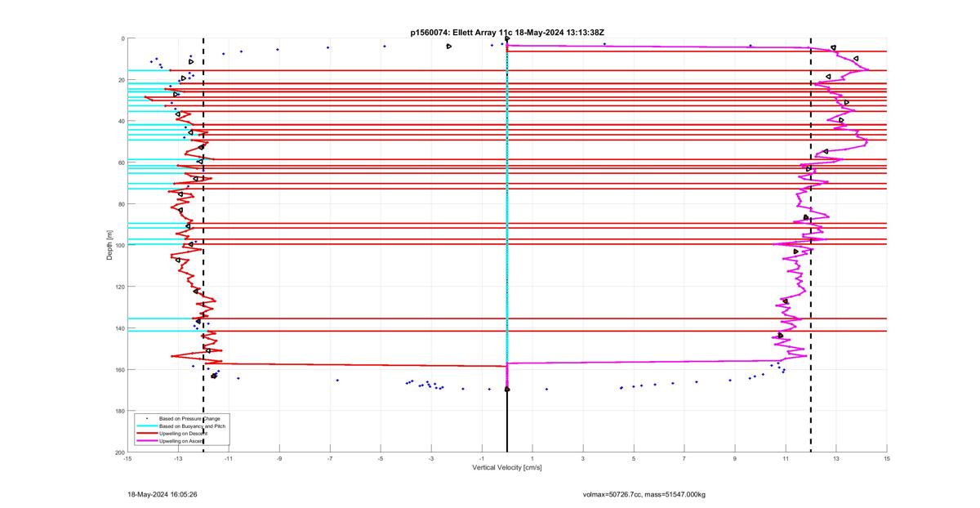Select legend entry 'Upwelling on Descent'
This screenshot has width=980, height=508.
(x=184, y=434)
